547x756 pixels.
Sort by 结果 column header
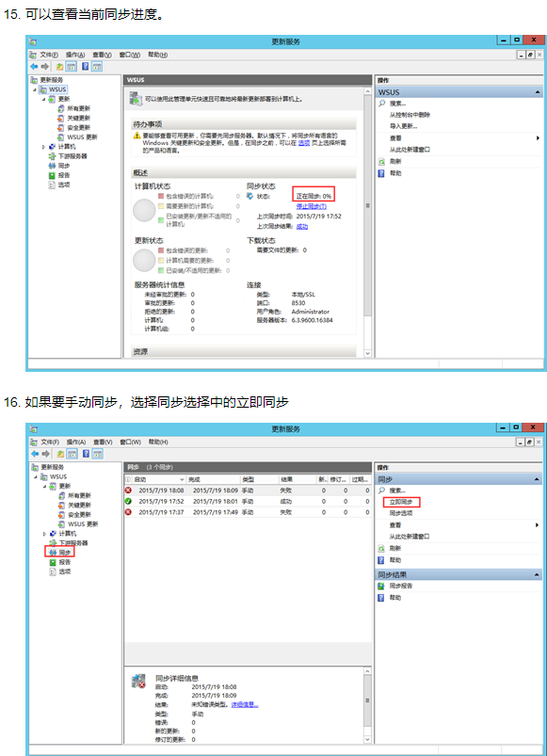298,480
